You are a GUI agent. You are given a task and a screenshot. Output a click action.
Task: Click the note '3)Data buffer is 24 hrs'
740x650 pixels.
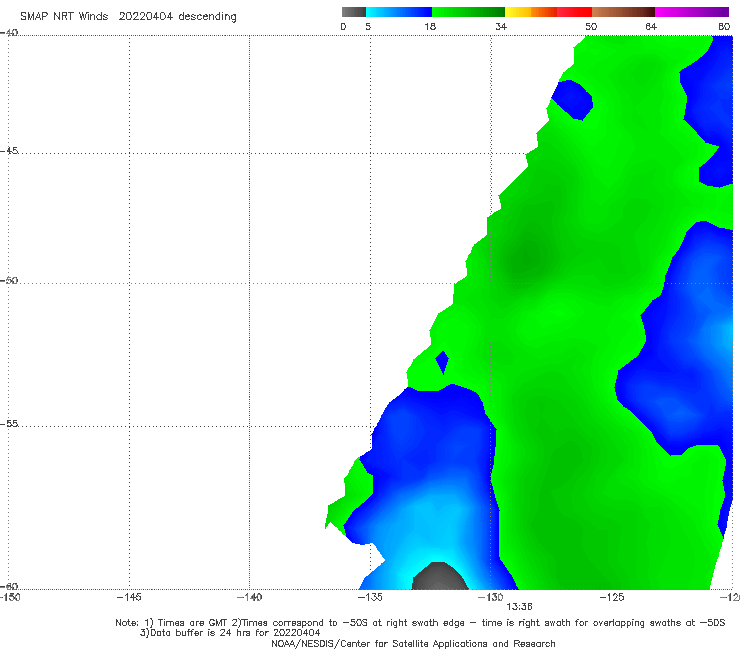pos(230,633)
